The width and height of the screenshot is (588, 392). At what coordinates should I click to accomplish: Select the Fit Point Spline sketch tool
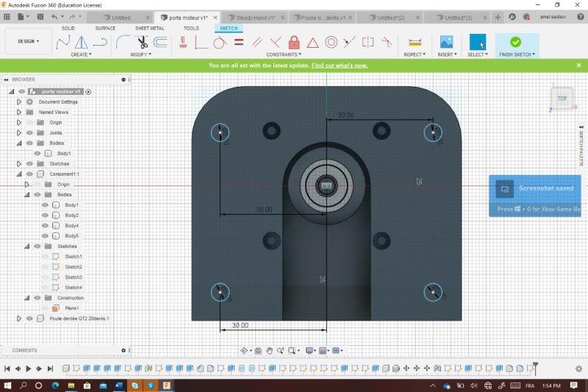coord(62,43)
